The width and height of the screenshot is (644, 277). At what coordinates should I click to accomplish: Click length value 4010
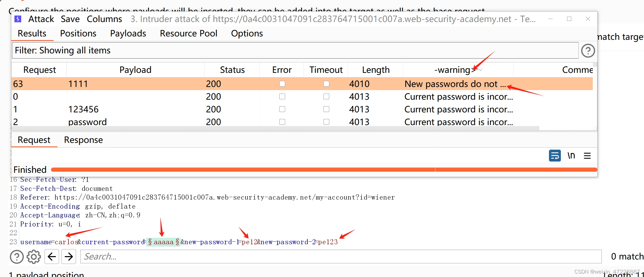pyautogui.click(x=359, y=84)
